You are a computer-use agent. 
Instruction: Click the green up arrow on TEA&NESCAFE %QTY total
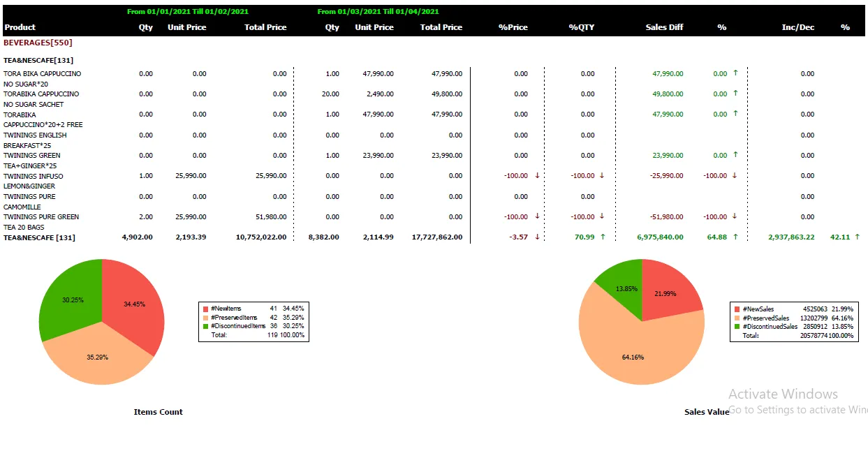pyautogui.click(x=603, y=237)
